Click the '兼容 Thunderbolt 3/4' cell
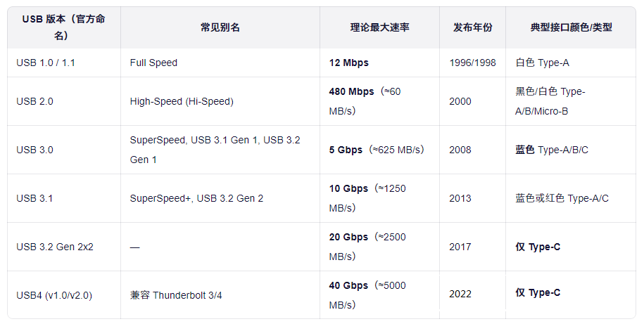 176,295
